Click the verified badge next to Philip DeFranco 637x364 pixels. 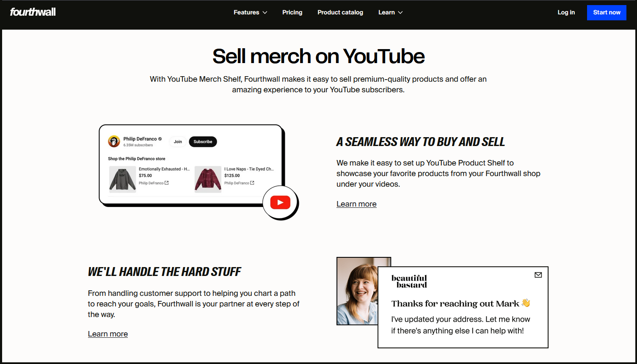(x=160, y=138)
